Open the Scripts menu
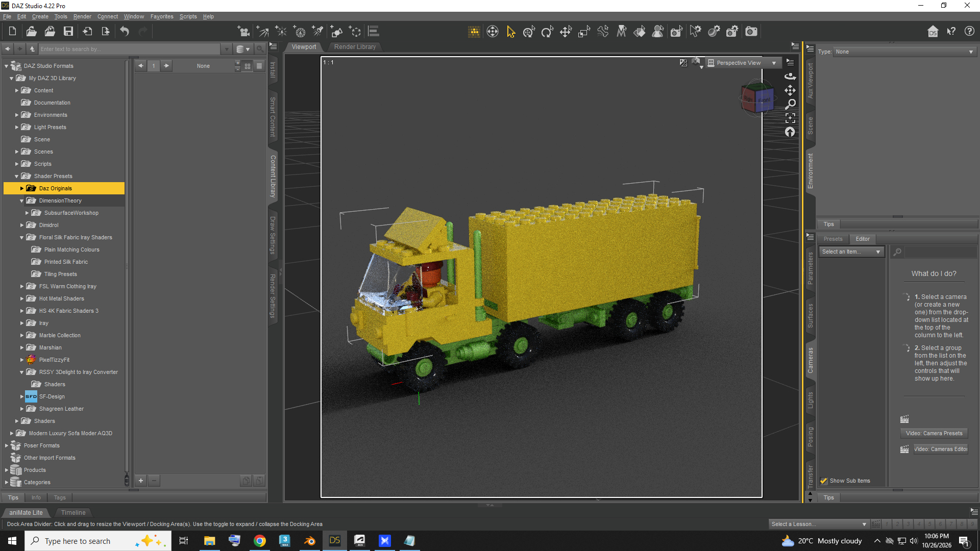This screenshot has width=980, height=551. pos(188,16)
